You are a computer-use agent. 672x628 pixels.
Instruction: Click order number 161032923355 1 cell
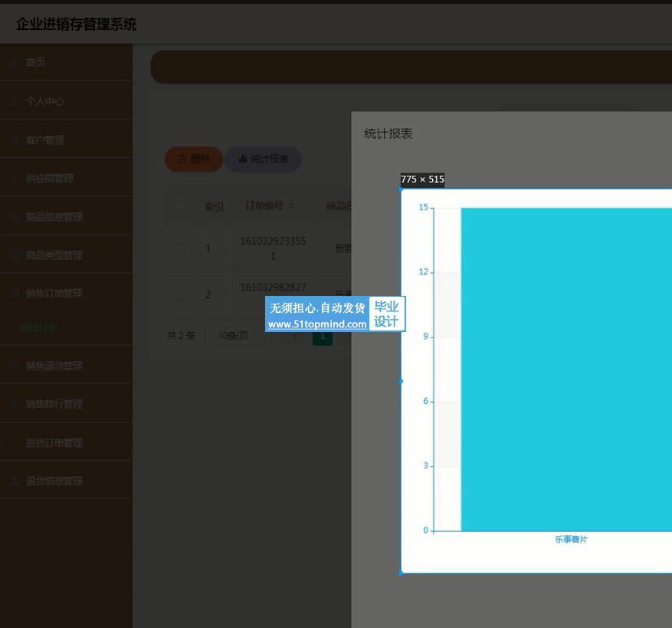pyautogui.click(x=273, y=248)
